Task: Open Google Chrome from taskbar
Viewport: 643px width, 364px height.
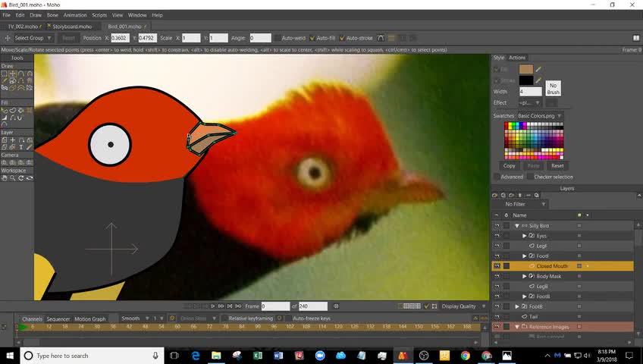Action: pos(465,356)
